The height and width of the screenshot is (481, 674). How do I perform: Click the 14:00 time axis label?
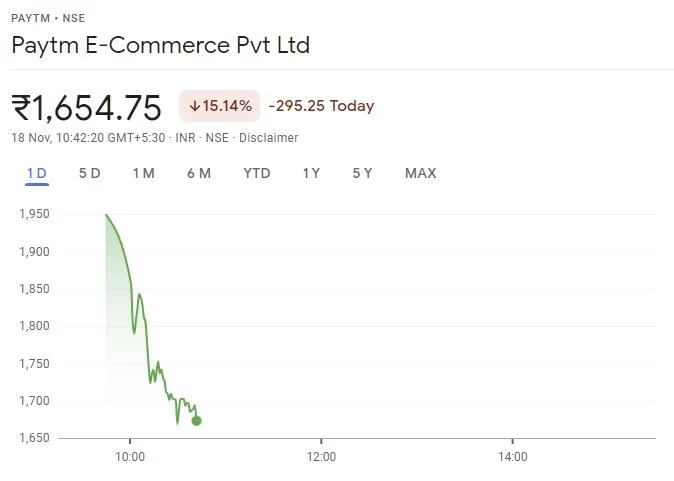[x=512, y=457]
